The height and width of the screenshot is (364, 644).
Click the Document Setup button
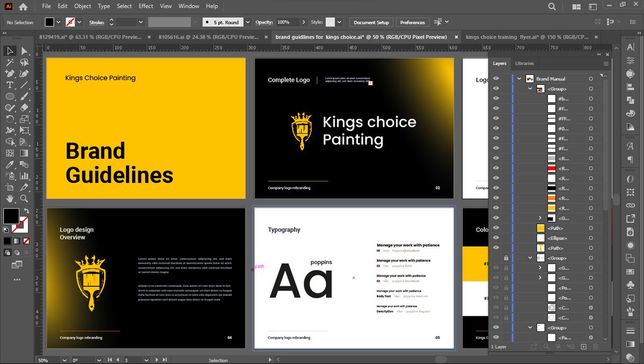point(371,22)
